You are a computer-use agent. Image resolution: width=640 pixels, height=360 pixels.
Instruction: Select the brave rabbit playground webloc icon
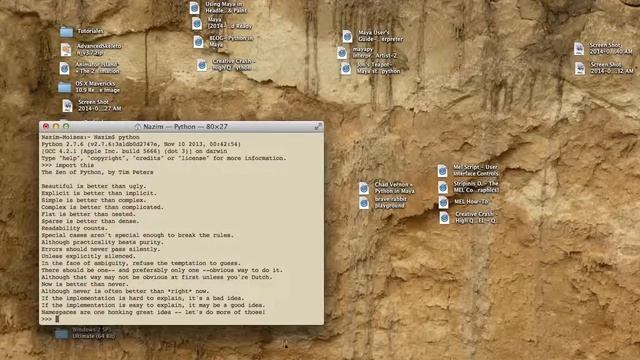(364, 203)
